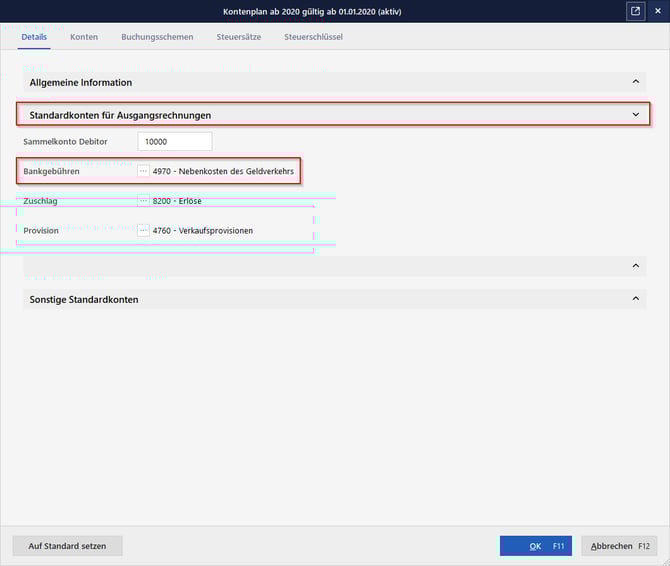Click the Zuschlag label

coord(40,201)
